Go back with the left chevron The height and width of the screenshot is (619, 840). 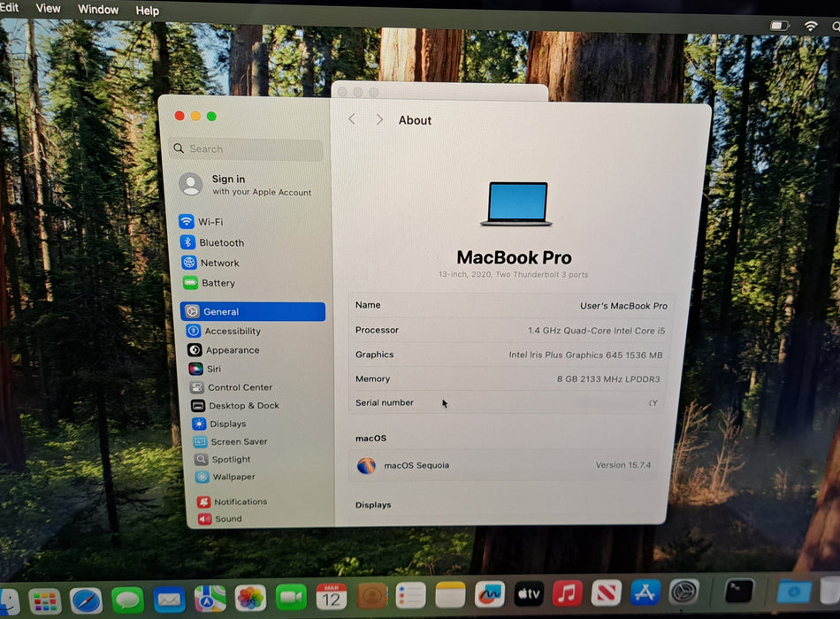click(x=352, y=119)
